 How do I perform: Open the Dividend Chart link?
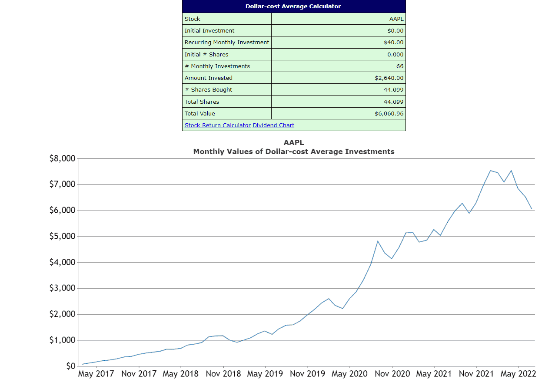click(x=273, y=125)
